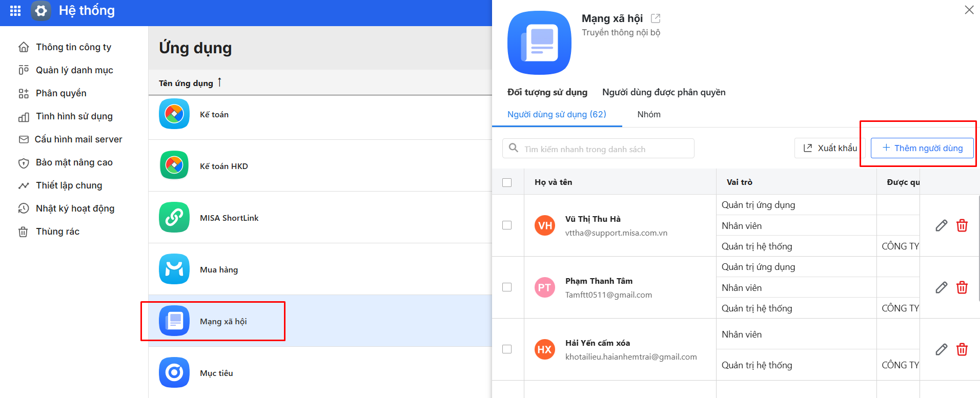
Task: Sort by Tên ứng dụng column arrow
Action: pos(219,82)
